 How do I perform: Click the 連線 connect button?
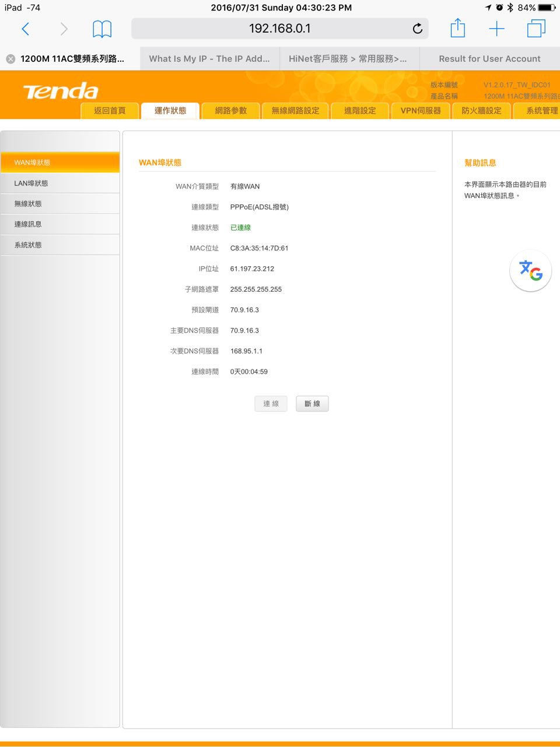[x=271, y=404]
